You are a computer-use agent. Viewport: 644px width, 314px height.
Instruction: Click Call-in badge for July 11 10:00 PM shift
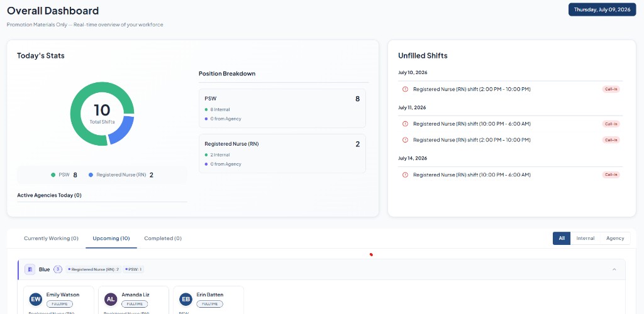(611, 124)
